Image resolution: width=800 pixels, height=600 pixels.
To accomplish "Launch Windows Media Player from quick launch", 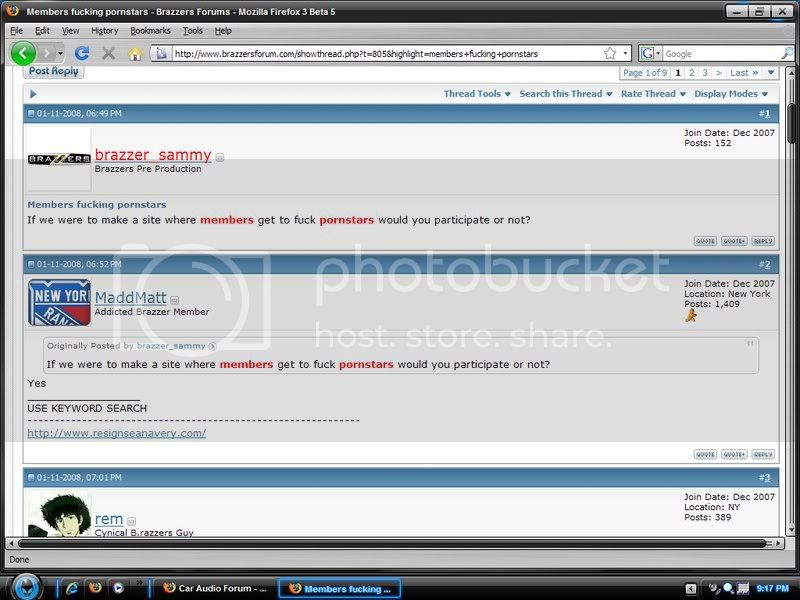I will pos(118,588).
